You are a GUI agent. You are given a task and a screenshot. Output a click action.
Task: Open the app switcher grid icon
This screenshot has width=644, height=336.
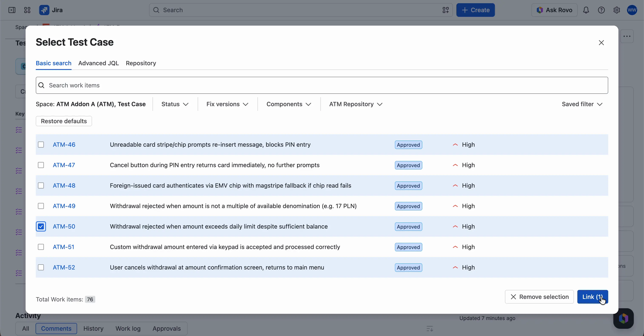[27, 10]
